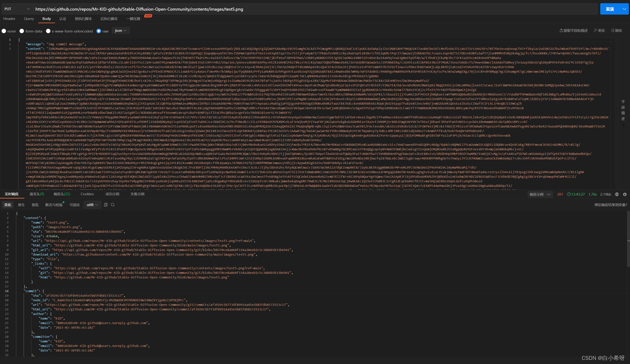The image size is (630, 364).
Task: Click the 201 status code
Action: point(560,194)
